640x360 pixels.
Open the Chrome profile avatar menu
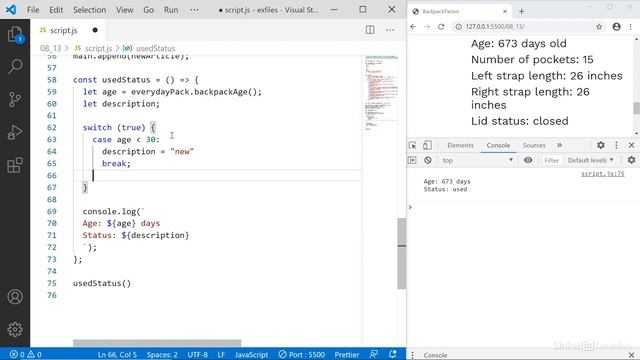click(616, 27)
